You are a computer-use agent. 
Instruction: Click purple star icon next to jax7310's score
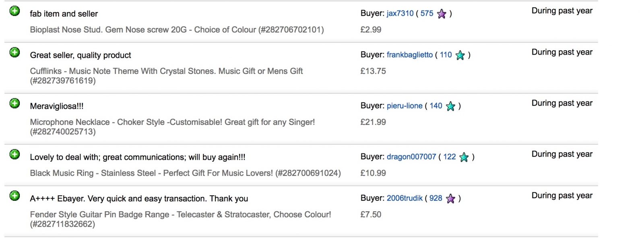pyautogui.click(x=442, y=14)
